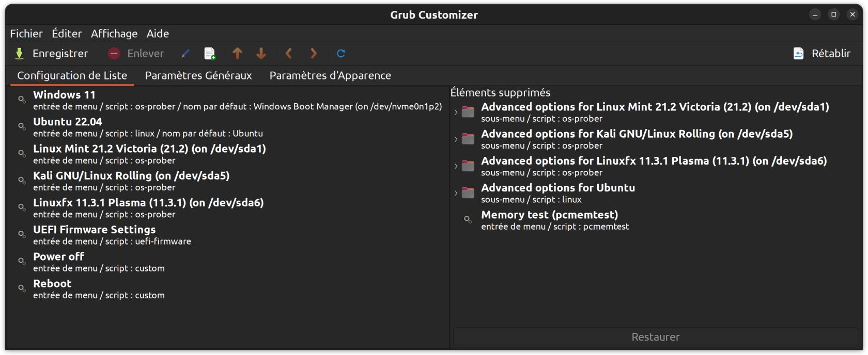The image size is (868, 355).
Task: Click the red Enlever remove icon
Action: tap(114, 54)
